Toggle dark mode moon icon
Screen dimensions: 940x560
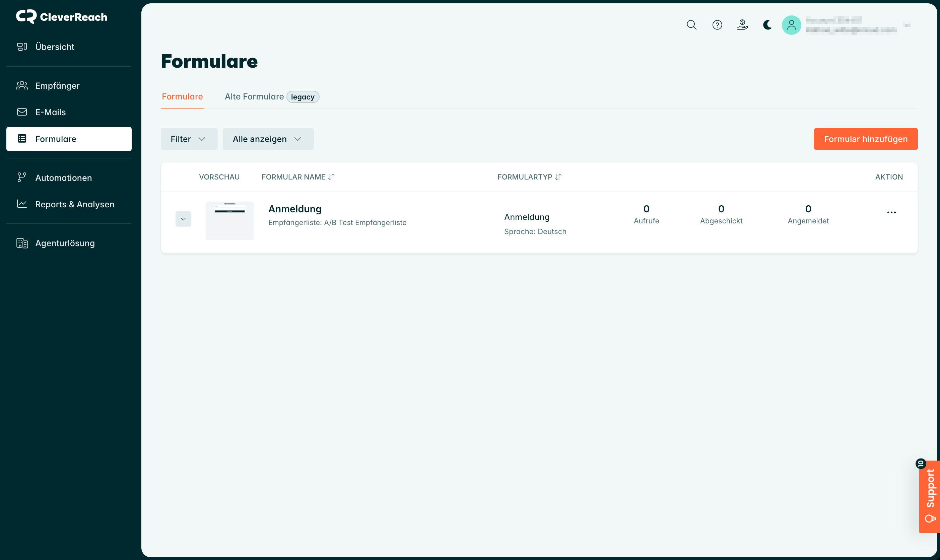pyautogui.click(x=767, y=25)
